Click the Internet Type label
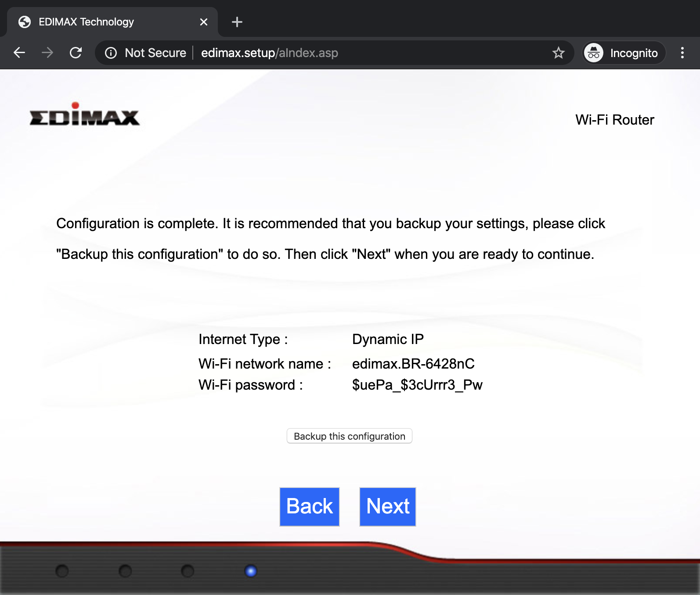 [x=243, y=339]
